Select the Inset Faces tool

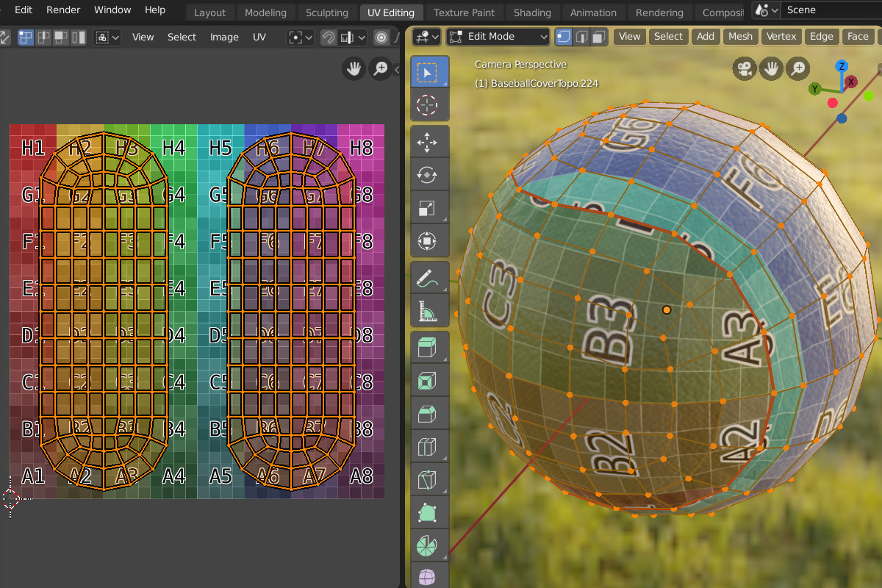pos(429,381)
